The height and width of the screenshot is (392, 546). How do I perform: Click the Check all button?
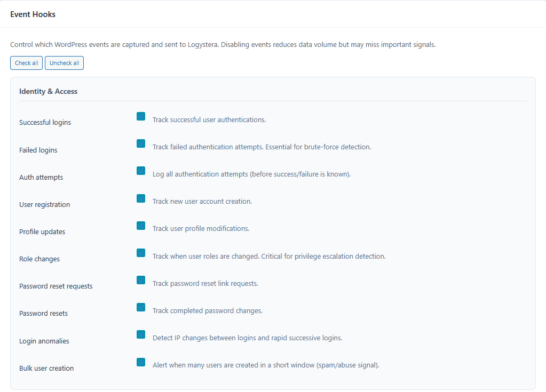(x=26, y=62)
